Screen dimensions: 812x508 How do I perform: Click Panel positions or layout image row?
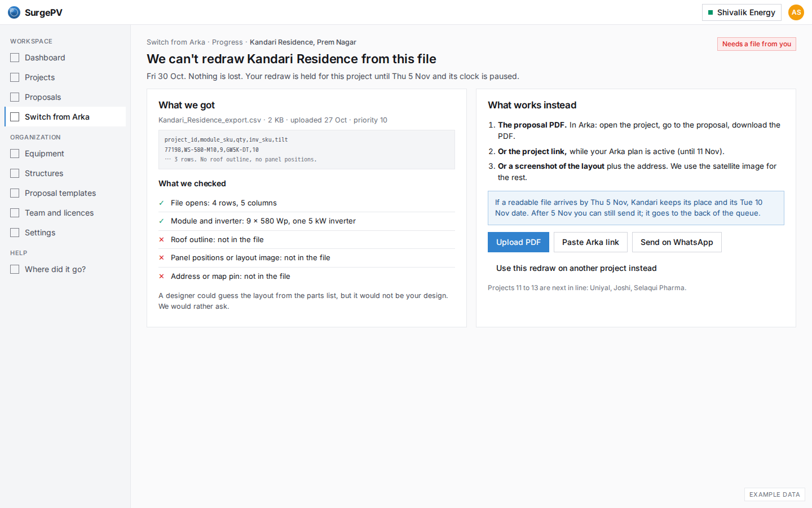[307, 258]
